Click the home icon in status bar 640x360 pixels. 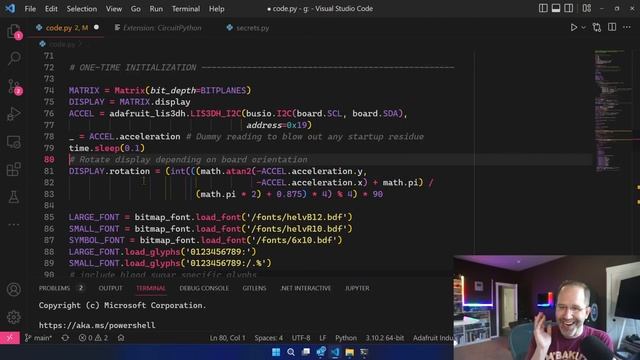(x=121, y=338)
